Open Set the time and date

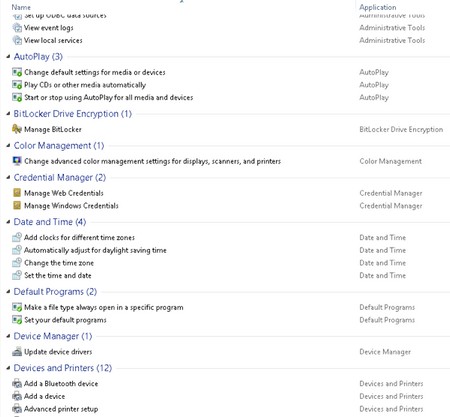58,275
